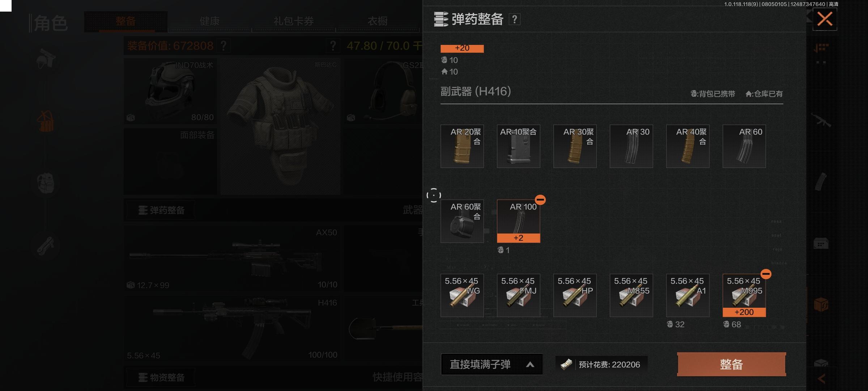Select 5.56×45 A1 ammo
Viewport: 868px width, 391px height.
(x=688, y=295)
